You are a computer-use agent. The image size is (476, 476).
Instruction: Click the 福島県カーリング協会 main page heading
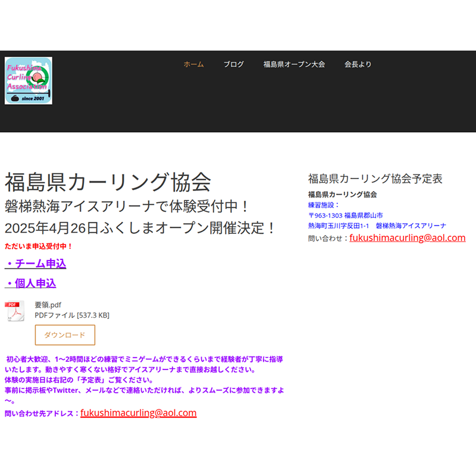point(108,181)
